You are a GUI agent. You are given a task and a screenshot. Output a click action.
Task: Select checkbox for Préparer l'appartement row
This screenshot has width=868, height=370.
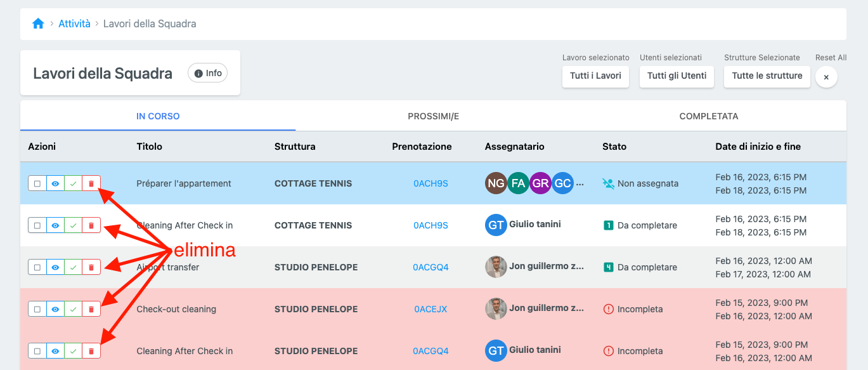37,183
